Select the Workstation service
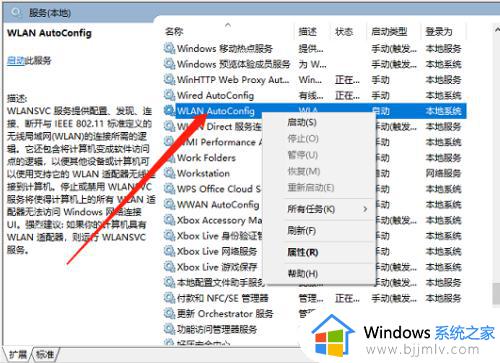The image size is (500, 363). (203, 173)
